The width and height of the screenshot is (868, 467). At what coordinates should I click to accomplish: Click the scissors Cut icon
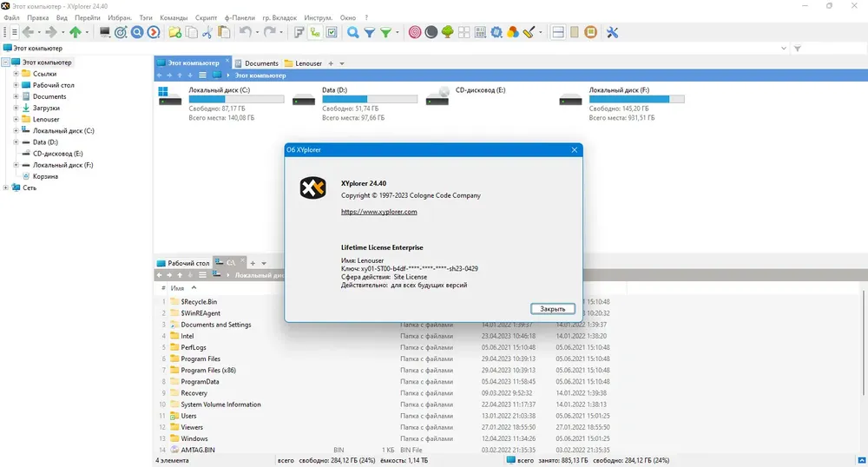click(207, 32)
